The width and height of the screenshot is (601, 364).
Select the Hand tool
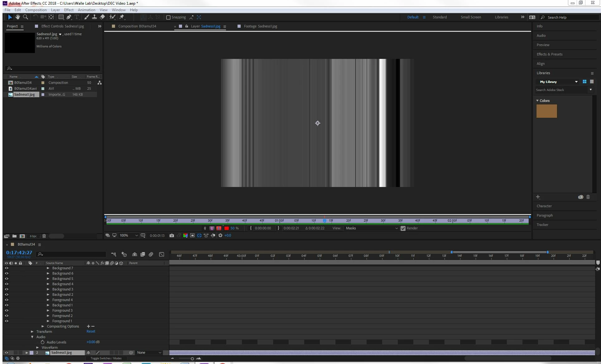point(18,17)
